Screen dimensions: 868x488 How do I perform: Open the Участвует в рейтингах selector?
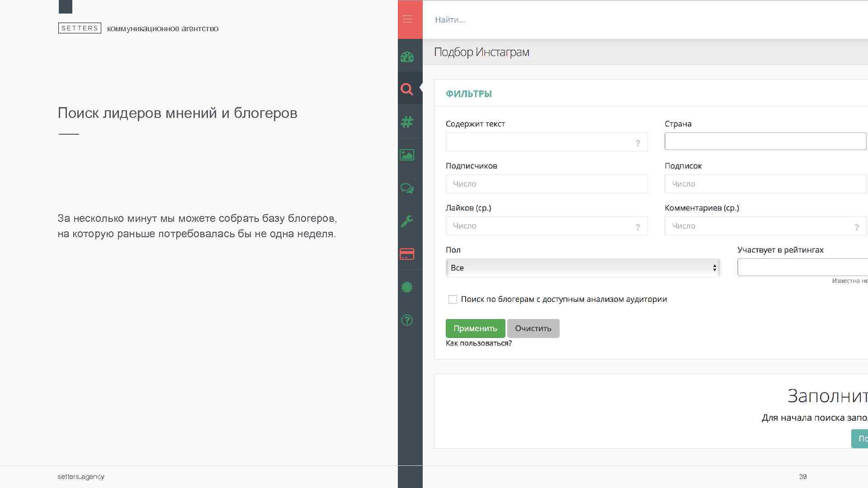point(802,267)
